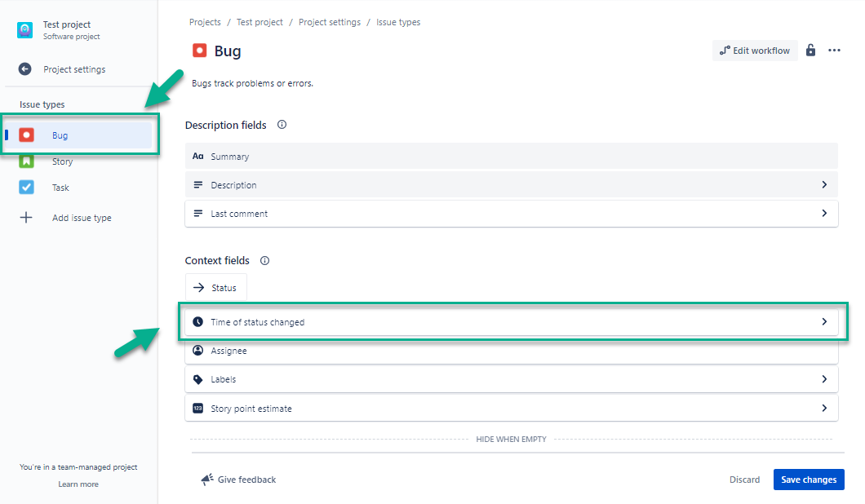Open the three-dots more actions menu
This screenshot has height=504, width=865.
pyautogui.click(x=834, y=51)
